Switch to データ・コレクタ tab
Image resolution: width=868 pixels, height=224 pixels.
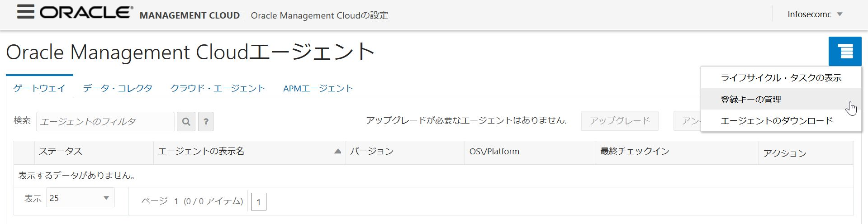(x=118, y=88)
